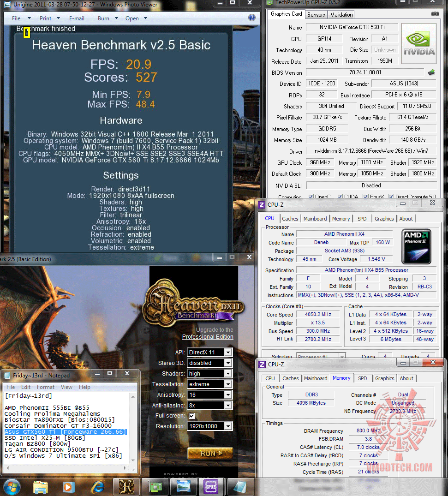Switch to GPU-Z taskbar icon
448x496 pixels.
(x=155, y=486)
